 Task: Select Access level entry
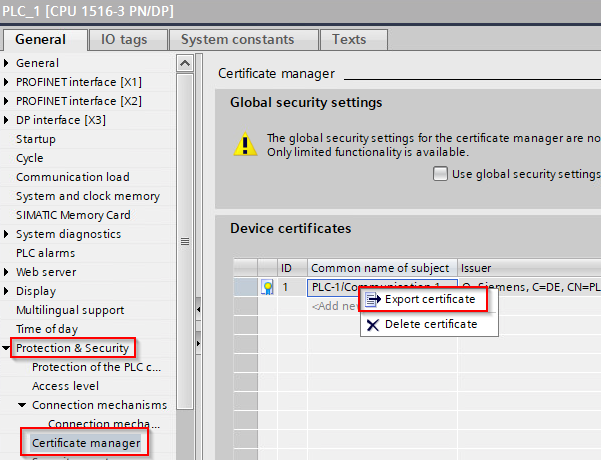[x=65, y=386]
